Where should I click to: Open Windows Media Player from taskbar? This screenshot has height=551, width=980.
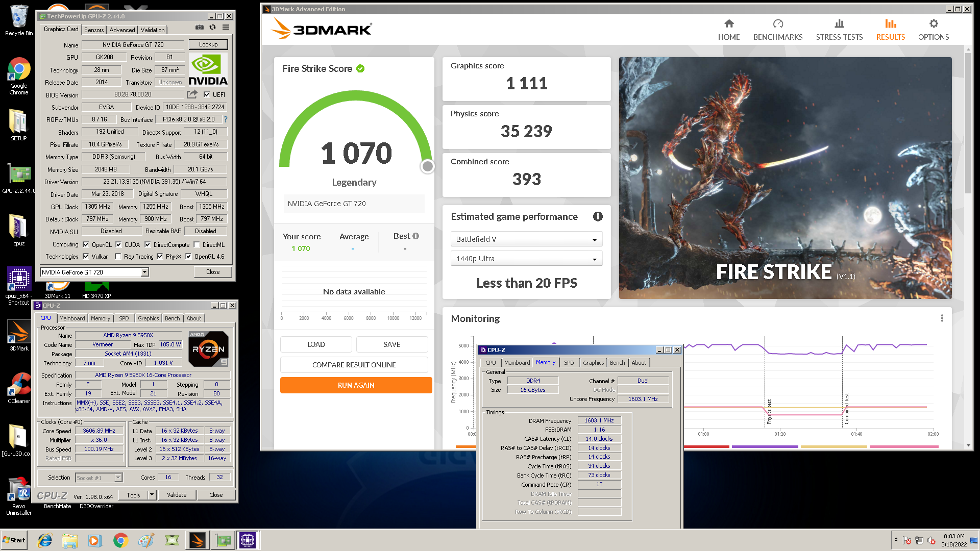click(x=95, y=540)
